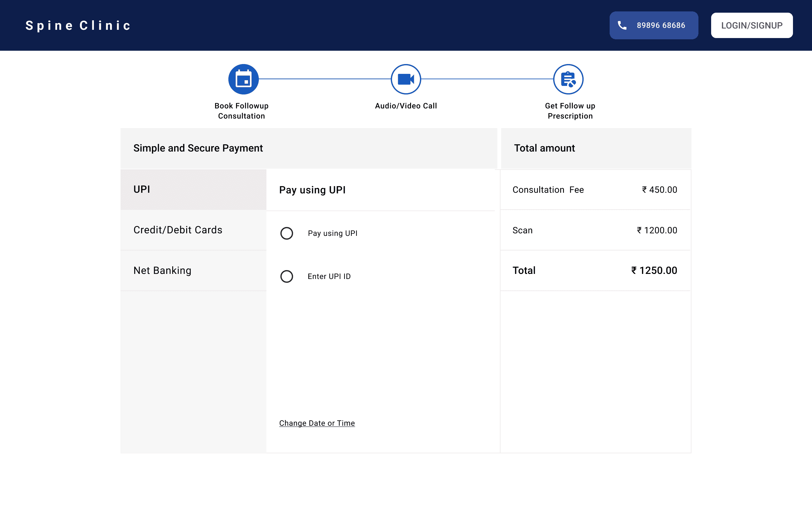Select the Pay using UPI radio button
The width and height of the screenshot is (812, 518).
click(x=287, y=233)
